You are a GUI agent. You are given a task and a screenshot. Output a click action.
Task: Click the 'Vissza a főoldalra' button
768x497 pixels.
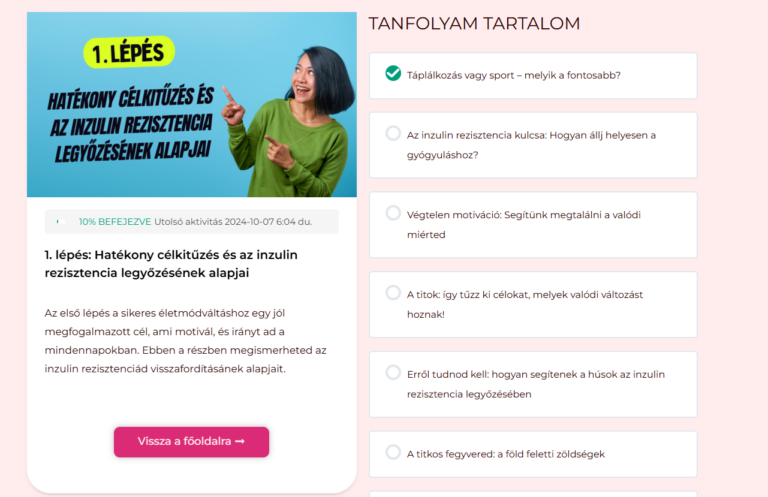(x=192, y=442)
